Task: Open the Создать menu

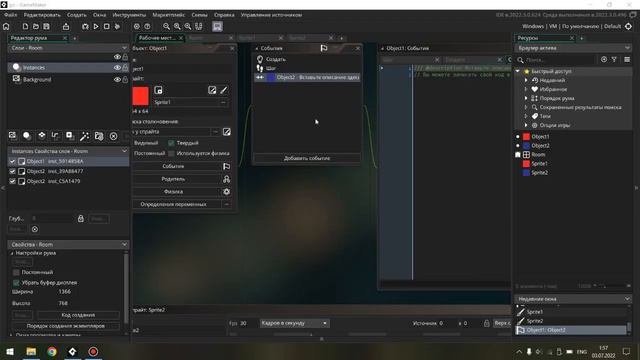Action: [x=77, y=15]
